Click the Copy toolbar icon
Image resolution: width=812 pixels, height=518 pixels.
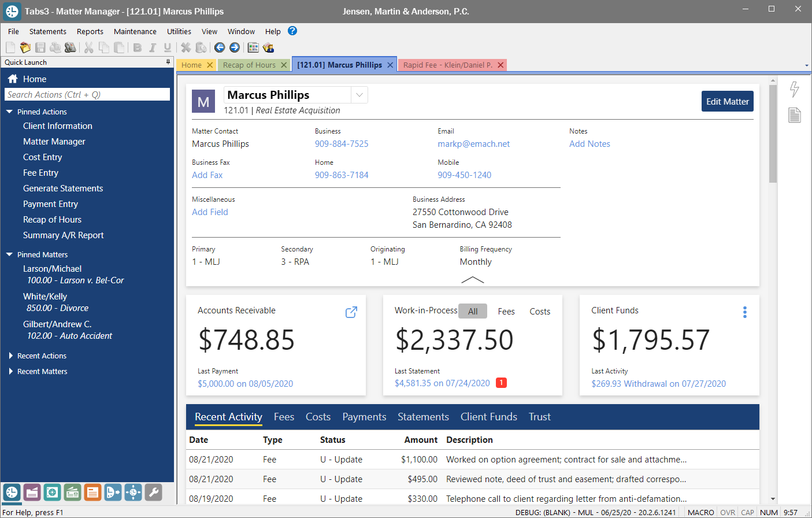[104, 47]
